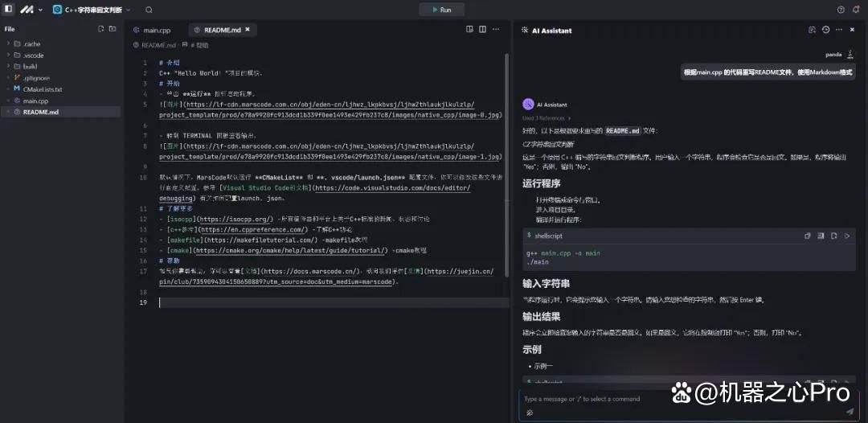Copy the shellscript code block
Screen dimensions: 868x423
807,236
